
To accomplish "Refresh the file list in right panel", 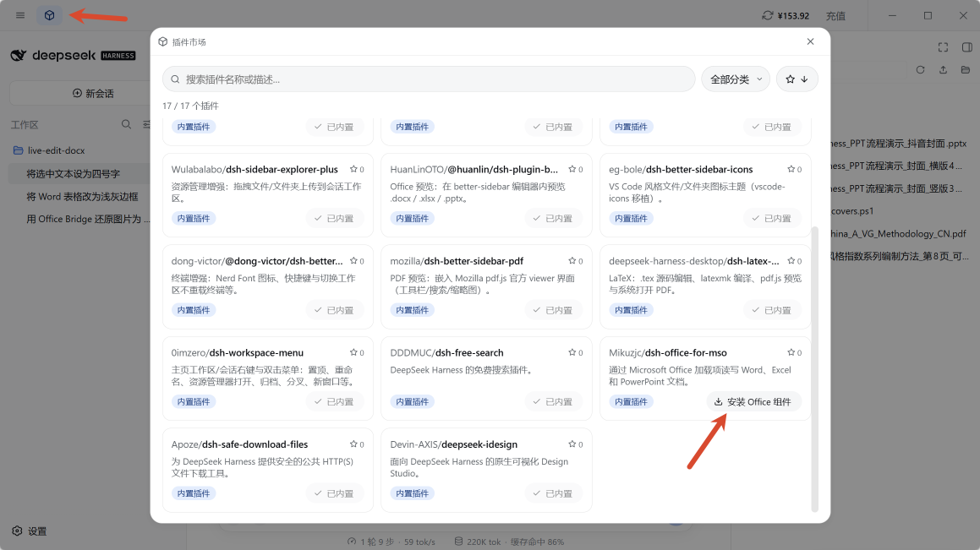I will point(920,70).
